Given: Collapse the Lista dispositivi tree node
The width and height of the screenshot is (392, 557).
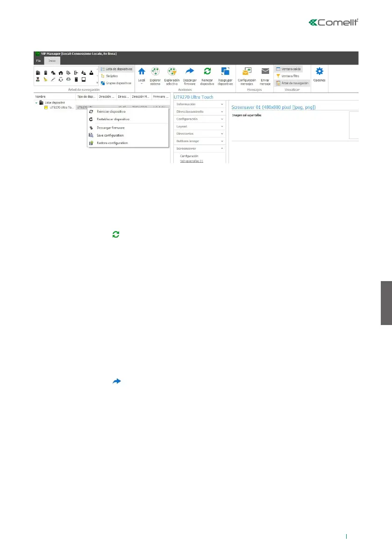Looking at the screenshot, I should [36, 103].
